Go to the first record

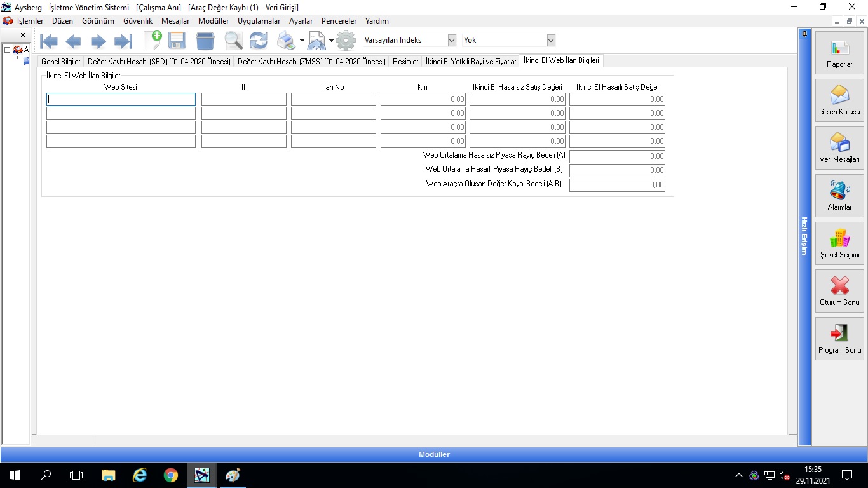point(49,41)
